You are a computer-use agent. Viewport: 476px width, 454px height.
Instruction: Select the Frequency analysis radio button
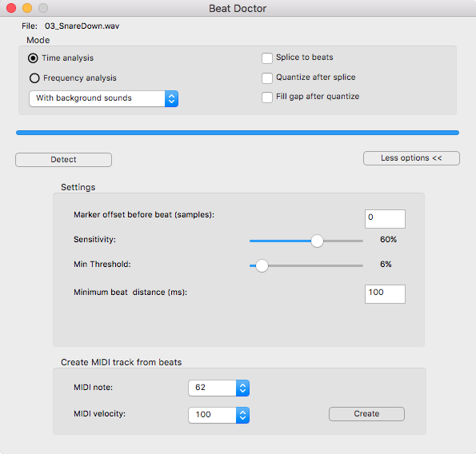point(34,78)
